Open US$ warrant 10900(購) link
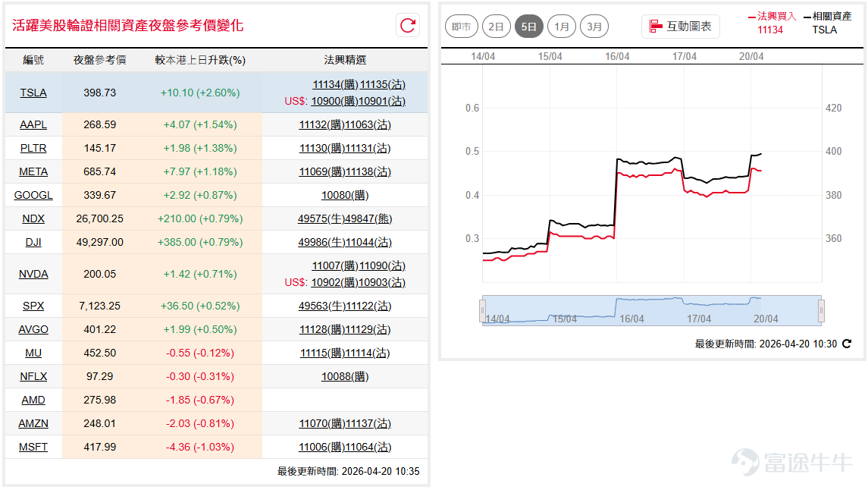Viewport: 868px width, 490px height. point(334,102)
